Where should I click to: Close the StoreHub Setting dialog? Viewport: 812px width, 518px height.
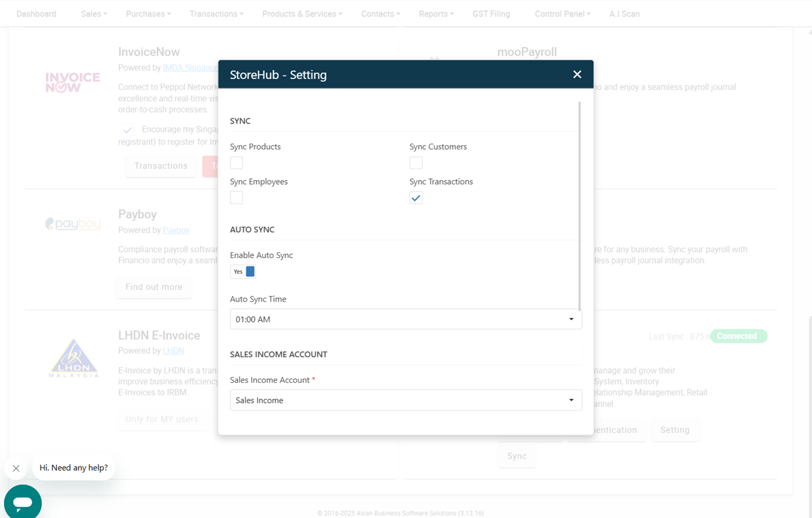tap(577, 74)
